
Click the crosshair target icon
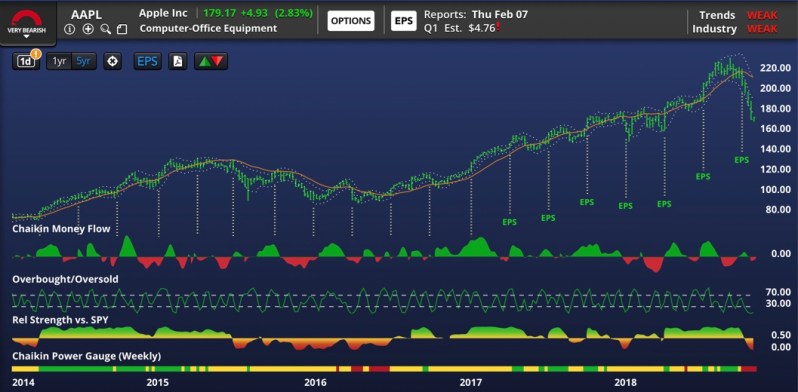(x=112, y=62)
